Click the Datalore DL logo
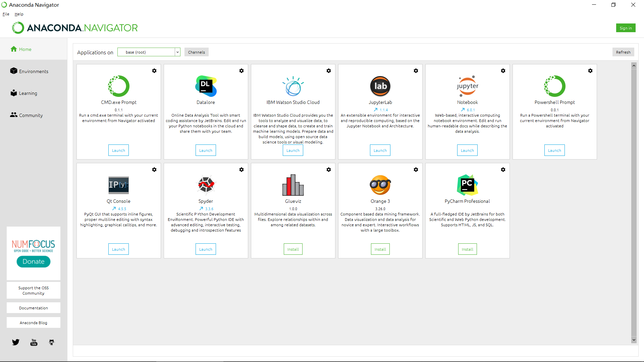The width and height of the screenshot is (644, 362). pos(206,86)
